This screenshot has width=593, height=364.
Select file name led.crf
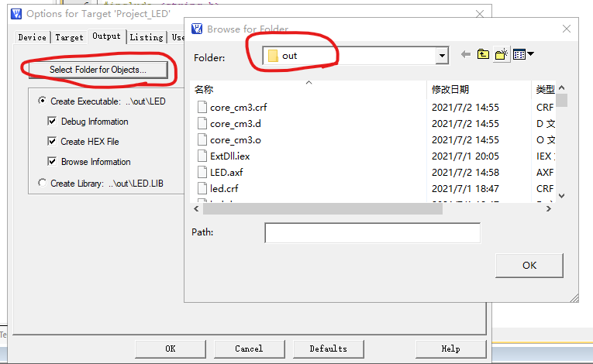pyautogui.click(x=224, y=189)
